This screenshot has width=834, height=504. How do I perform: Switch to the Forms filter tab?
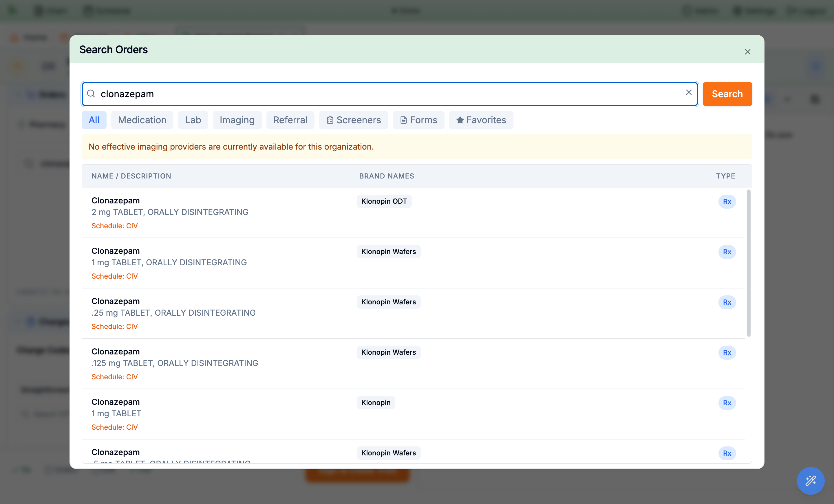pyautogui.click(x=418, y=120)
